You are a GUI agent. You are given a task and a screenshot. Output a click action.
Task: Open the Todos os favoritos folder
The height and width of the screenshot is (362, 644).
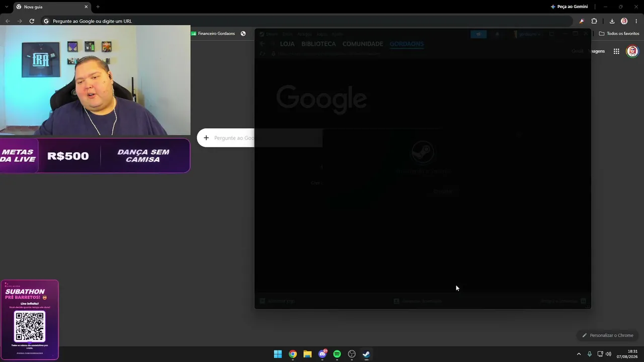coord(619,34)
